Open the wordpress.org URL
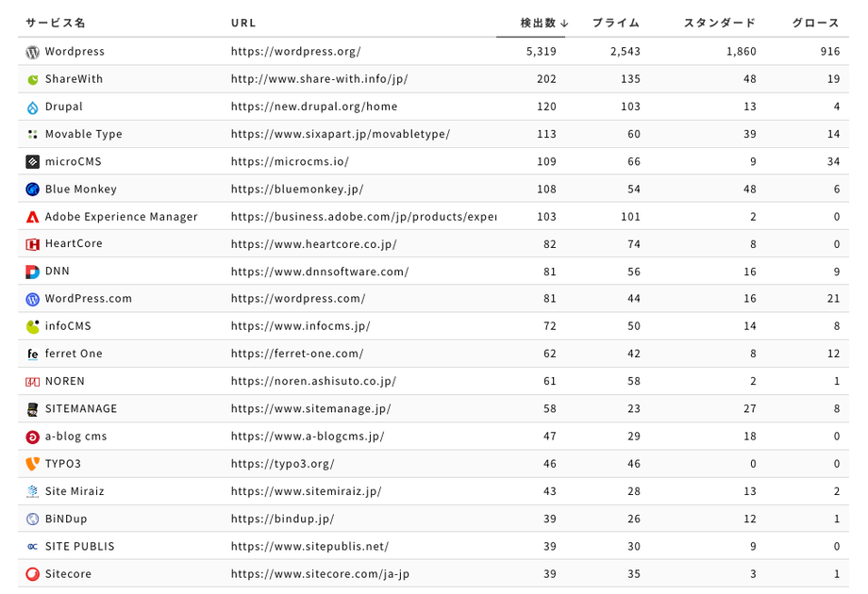The image size is (868, 594). (295, 52)
